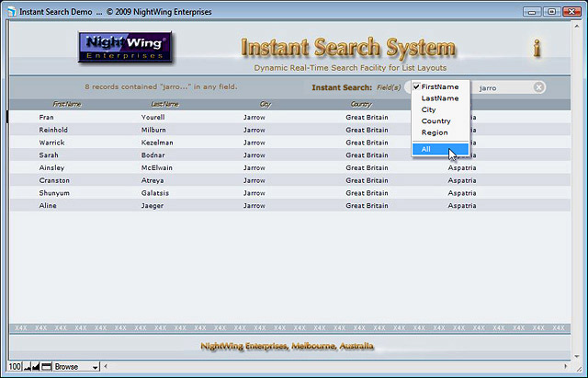Minimize the Instant Search Demo window
The width and height of the screenshot is (588, 378).
pos(532,12)
